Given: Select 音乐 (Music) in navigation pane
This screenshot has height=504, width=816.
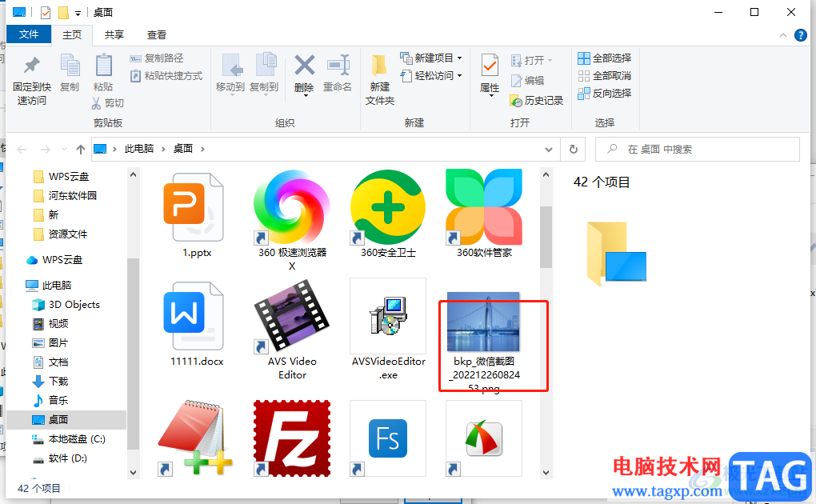Looking at the screenshot, I should coord(51,400).
